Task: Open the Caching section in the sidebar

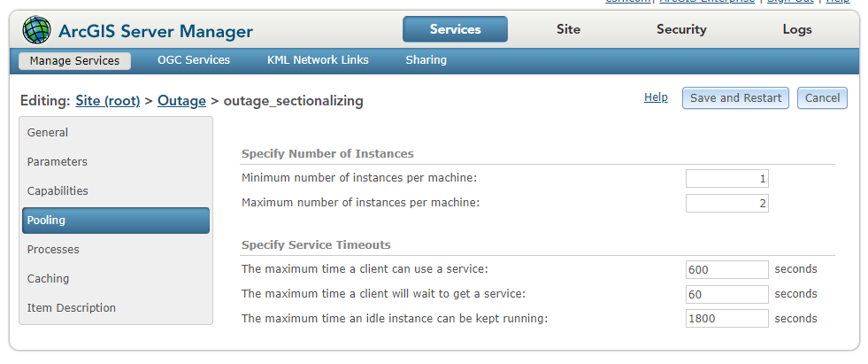Action: pos(48,279)
